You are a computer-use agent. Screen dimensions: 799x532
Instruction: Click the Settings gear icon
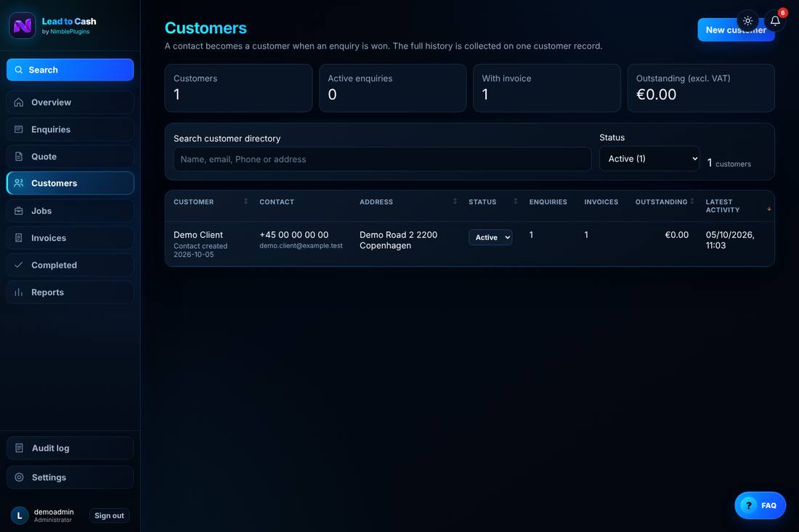(x=19, y=477)
